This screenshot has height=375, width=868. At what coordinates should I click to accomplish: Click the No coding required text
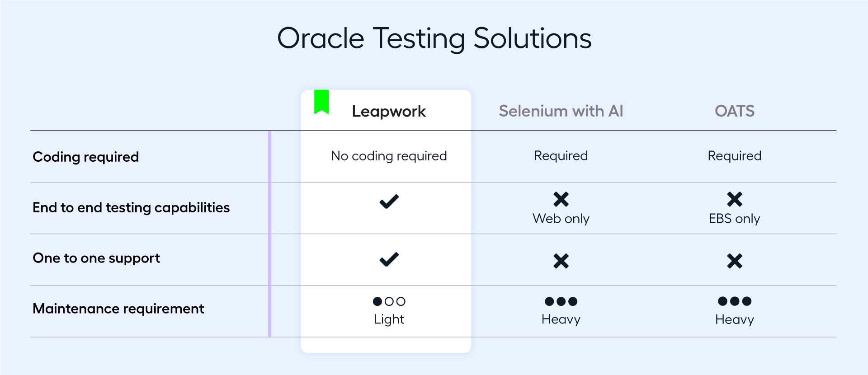point(389,156)
